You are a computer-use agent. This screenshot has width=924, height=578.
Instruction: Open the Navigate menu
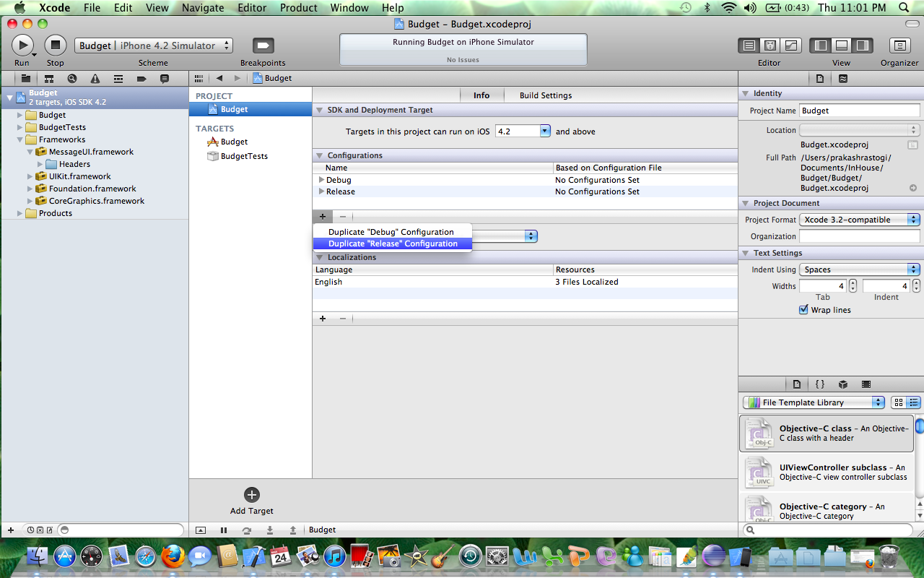pyautogui.click(x=203, y=8)
